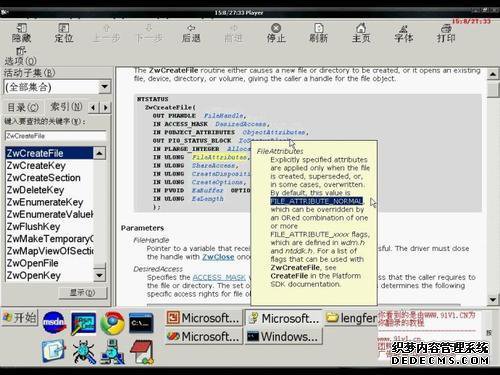Click the ShareAccess parameter link in the syntax
Viewport: 500px width, 375px height.
(214, 165)
